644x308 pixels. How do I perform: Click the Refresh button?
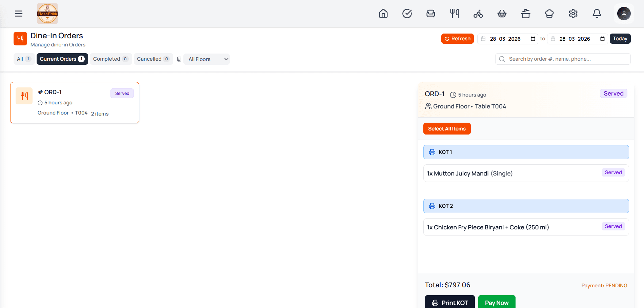(x=458, y=39)
